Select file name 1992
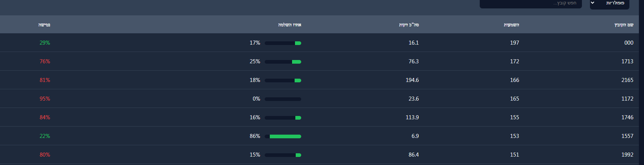644x165 pixels. pos(627,155)
